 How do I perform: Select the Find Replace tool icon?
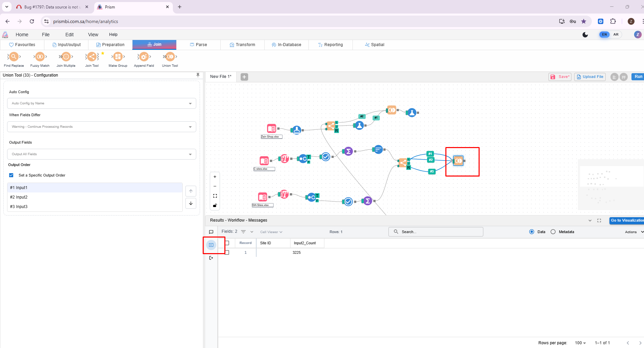(x=14, y=57)
